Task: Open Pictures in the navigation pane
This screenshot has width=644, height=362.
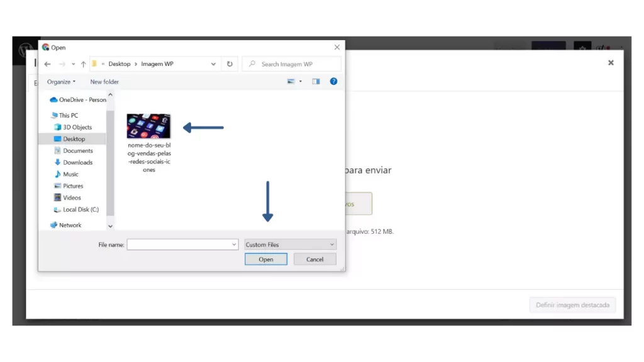Action: click(x=69, y=186)
